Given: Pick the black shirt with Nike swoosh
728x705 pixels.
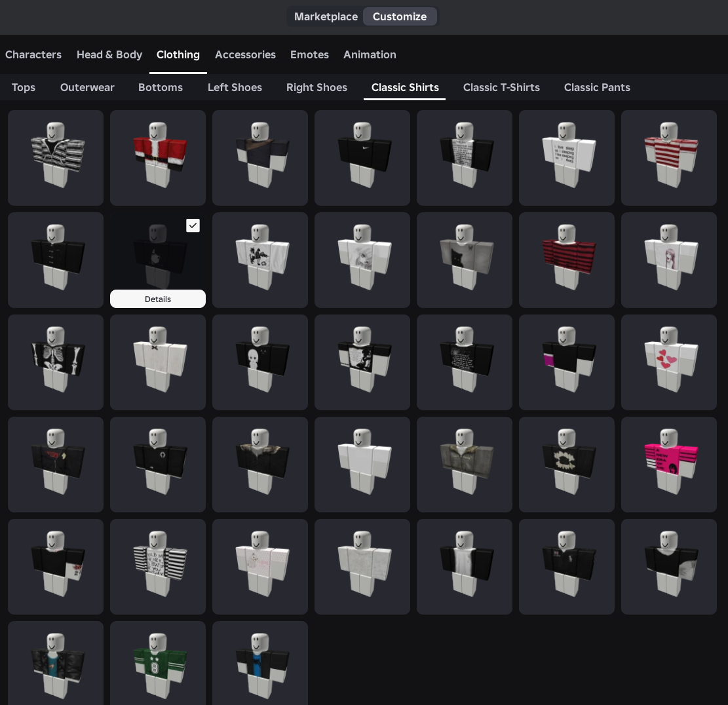Looking at the screenshot, I should (362, 158).
